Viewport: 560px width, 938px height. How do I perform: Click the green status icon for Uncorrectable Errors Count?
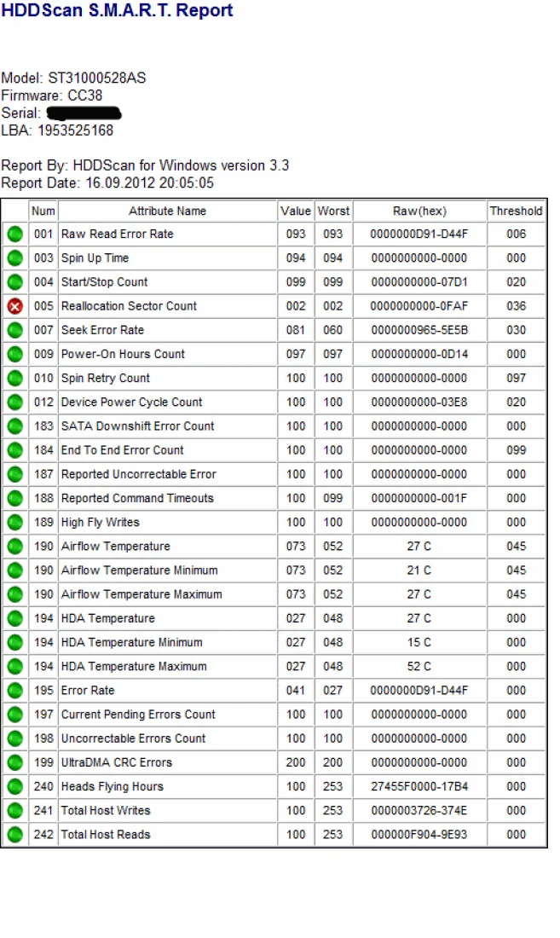click(15, 738)
